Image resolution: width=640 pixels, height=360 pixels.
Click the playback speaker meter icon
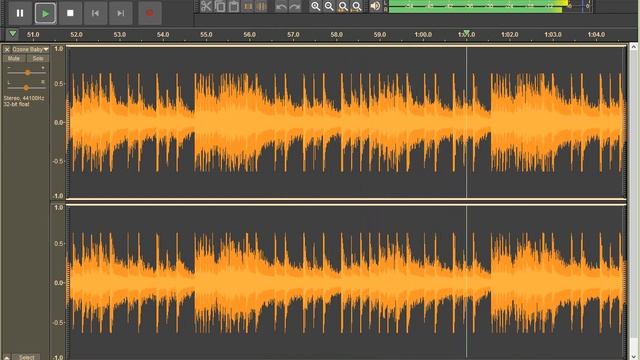(375, 6)
